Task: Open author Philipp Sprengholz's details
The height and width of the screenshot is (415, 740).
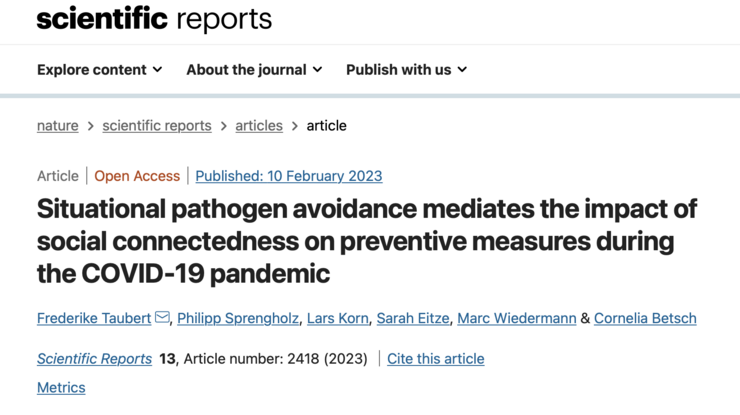Action: (x=236, y=318)
